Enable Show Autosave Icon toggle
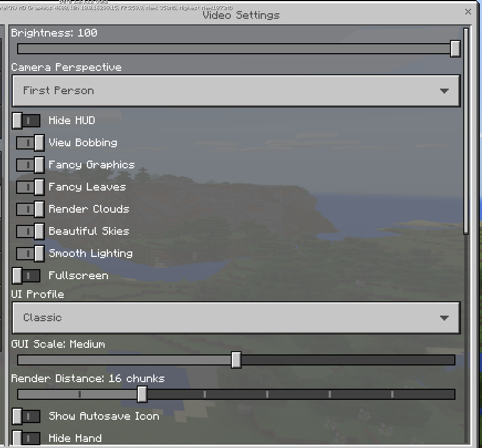Viewport: 482px width, 448px height. (26, 416)
